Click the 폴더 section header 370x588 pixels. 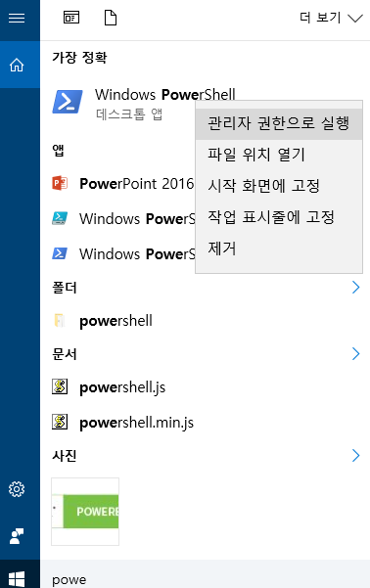point(65,288)
